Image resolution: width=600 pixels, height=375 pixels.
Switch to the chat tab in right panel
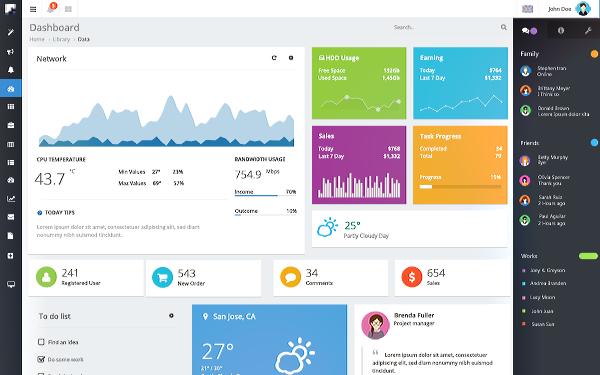coord(530,31)
